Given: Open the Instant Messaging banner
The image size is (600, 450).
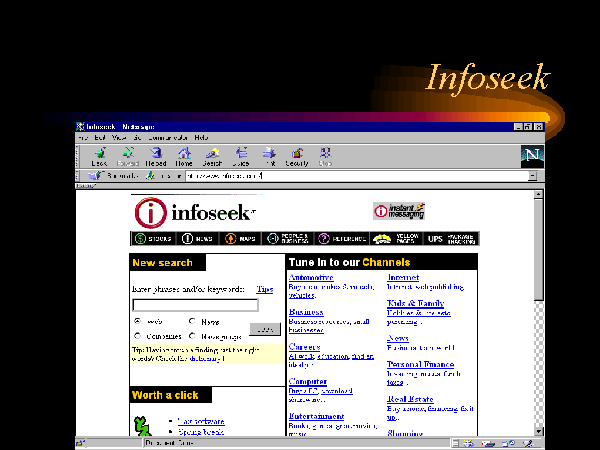Looking at the screenshot, I should click(399, 211).
